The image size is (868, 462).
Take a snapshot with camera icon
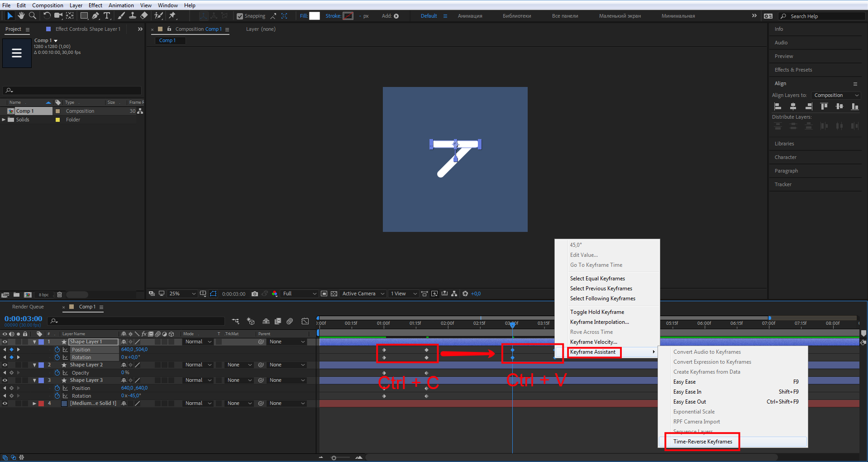pyautogui.click(x=255, y=294)
